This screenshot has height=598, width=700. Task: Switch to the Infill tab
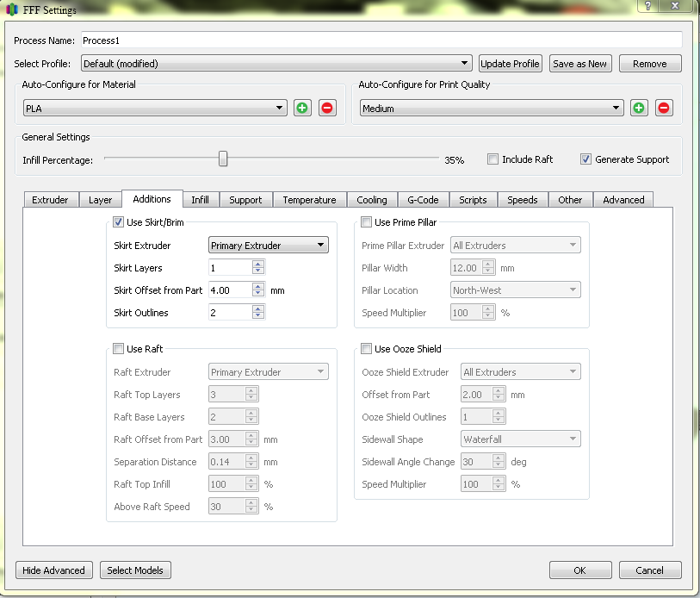click(x=200, y=200)
